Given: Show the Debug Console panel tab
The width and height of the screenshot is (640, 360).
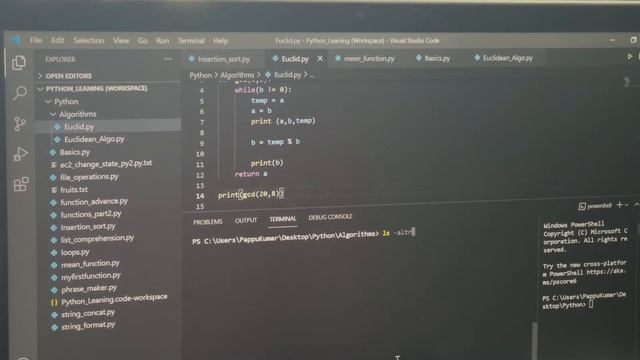Looking at the screenshot, I should coord(330,217).
